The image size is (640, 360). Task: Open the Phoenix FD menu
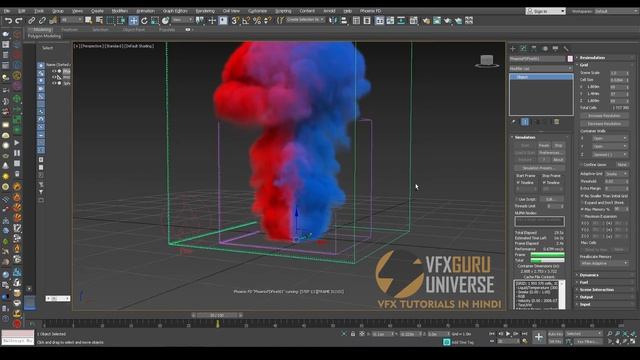370,11
